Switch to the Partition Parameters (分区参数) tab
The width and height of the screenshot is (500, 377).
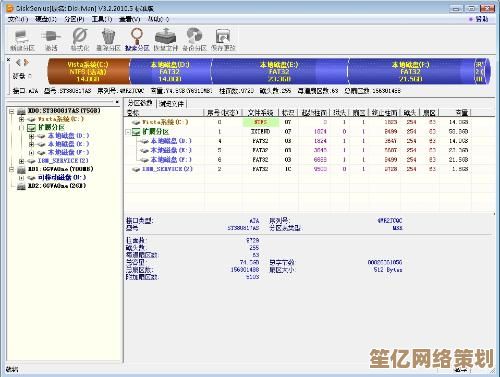point(140,103)
